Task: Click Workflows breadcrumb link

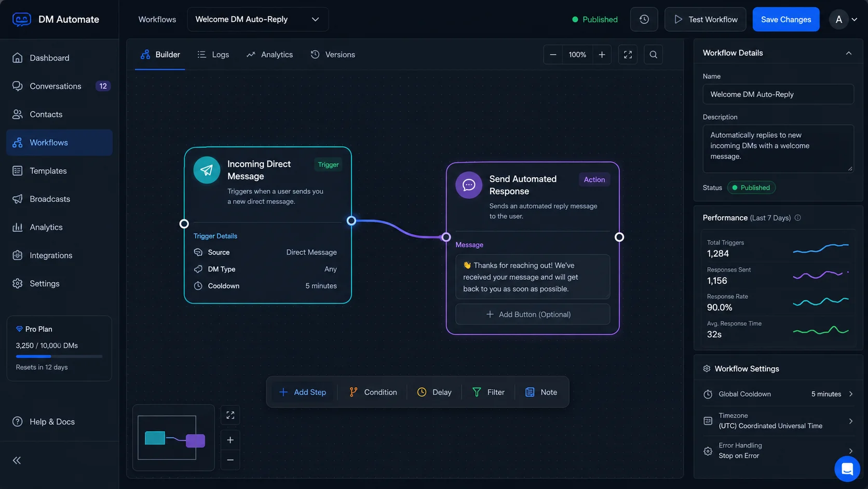Action: (157, 19)
